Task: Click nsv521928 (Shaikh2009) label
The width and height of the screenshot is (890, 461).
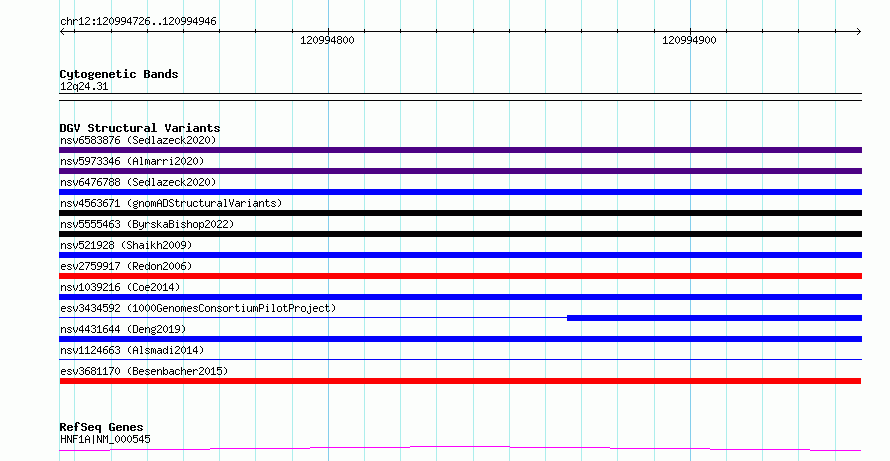Action: pyautogui.click(x=126, y=245)
